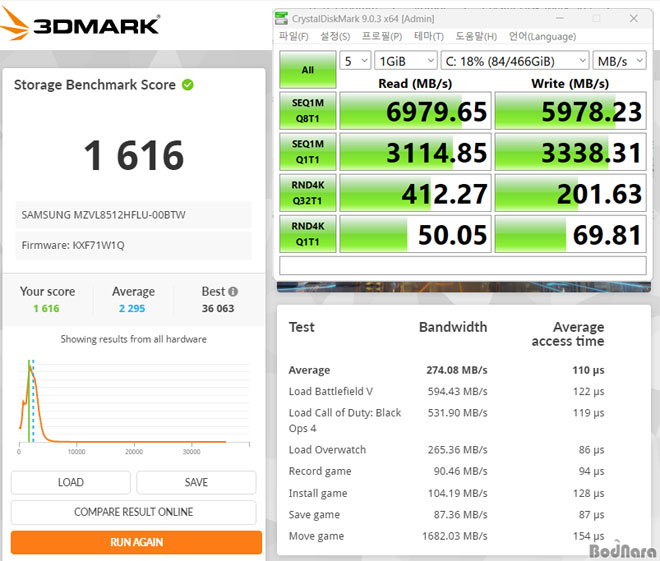The height and width of the screenshot is (561, 660).
Task: Start the RND4K Q1T1 test
Action: click(308, 234)
